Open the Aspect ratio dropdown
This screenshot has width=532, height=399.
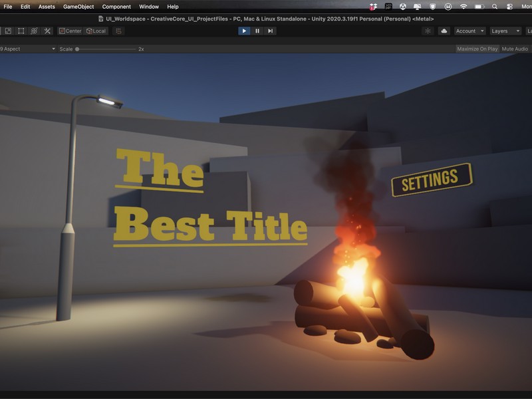coord(28,49)
